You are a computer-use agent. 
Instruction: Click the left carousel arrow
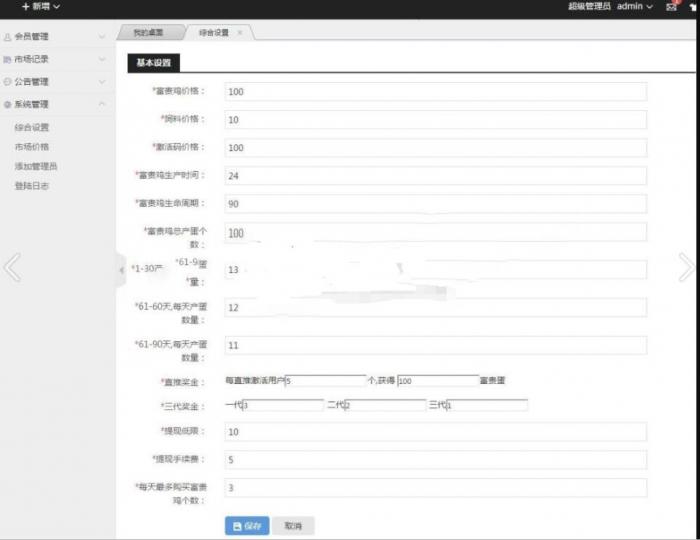(x=12, y=267)
